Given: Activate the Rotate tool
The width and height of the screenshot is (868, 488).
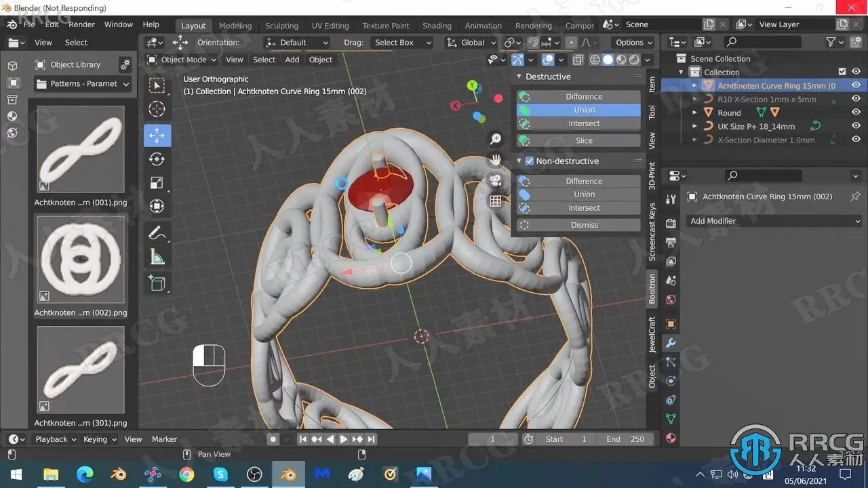Looking at the screenshot, I should (157, 159).
